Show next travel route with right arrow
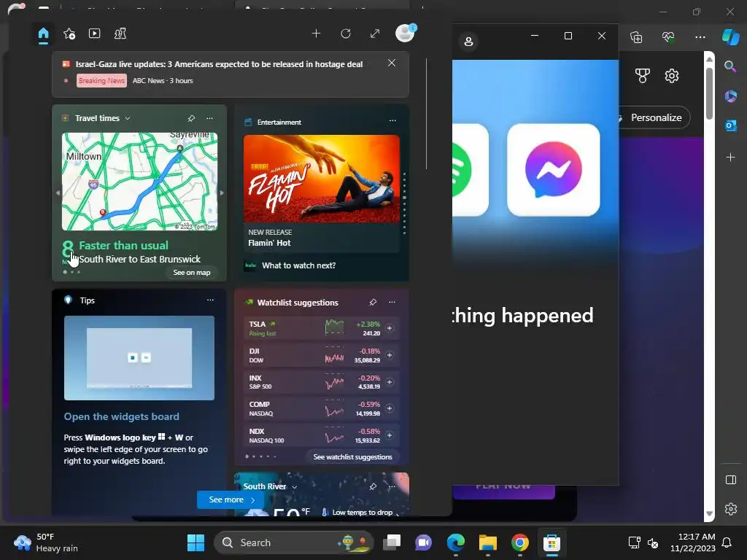Image resolution: width=747 pixels, height=560 pixels. tap(222, 192)
